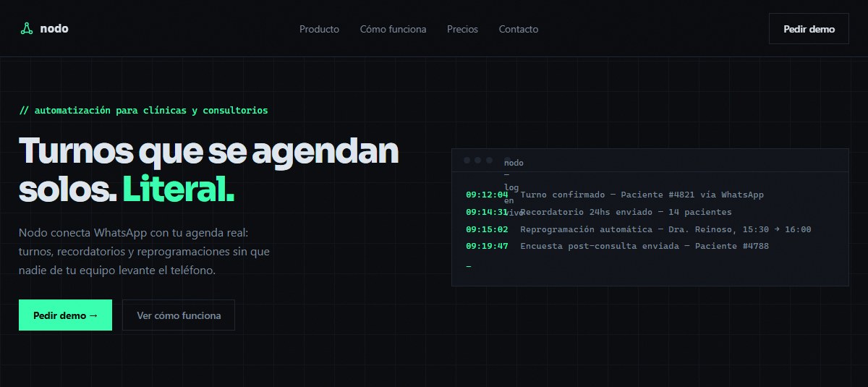
Task: Go to Cómo funciona section
Action: tap(393, 29)
